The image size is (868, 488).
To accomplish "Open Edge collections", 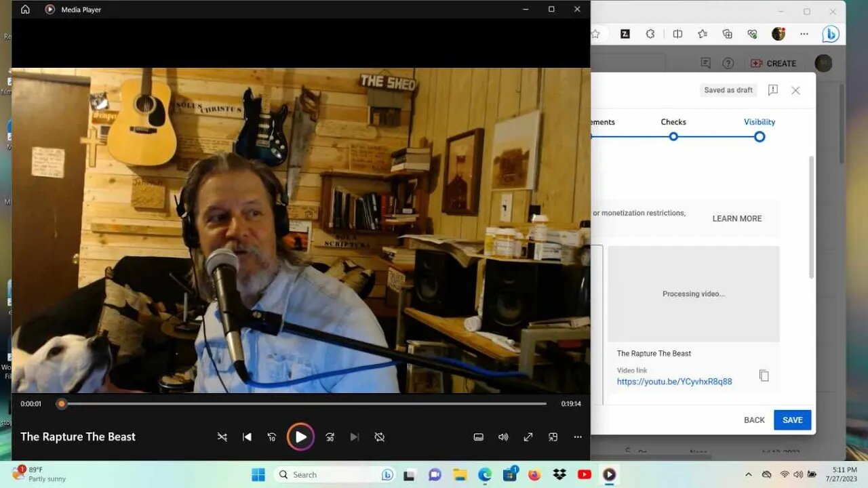I will [728, 34].
